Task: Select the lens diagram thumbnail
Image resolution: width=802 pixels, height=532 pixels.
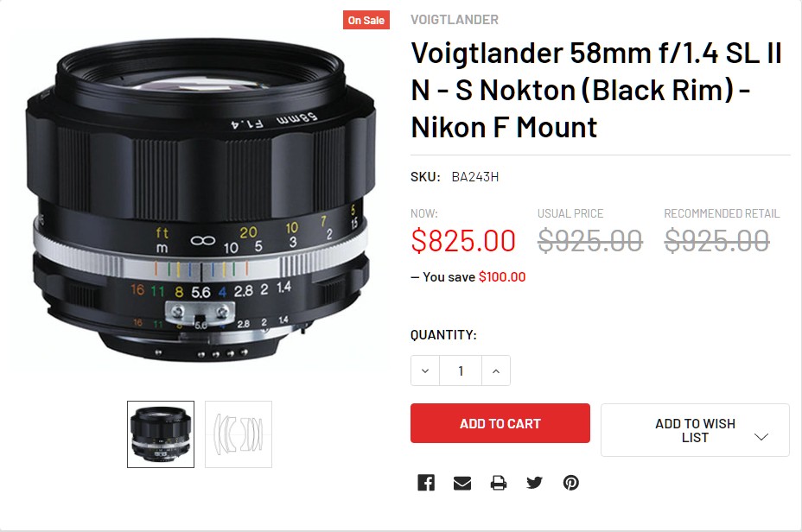Action: tap(239, 434)
